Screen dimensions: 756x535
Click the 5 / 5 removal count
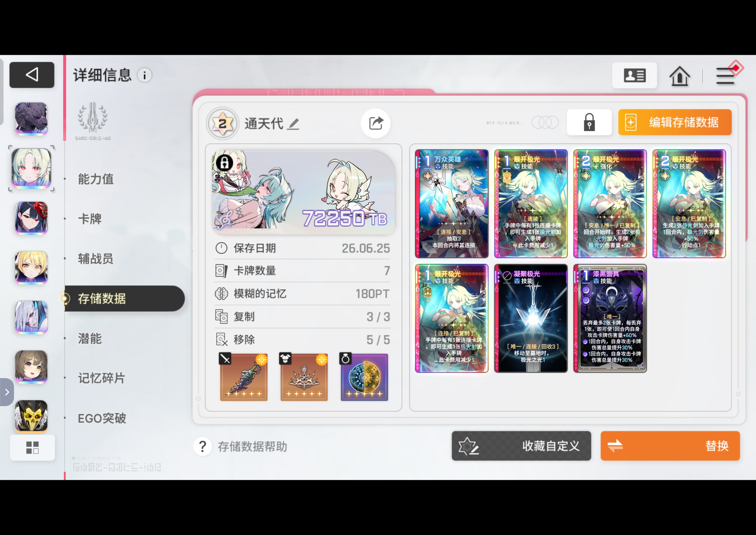(378, 340)
